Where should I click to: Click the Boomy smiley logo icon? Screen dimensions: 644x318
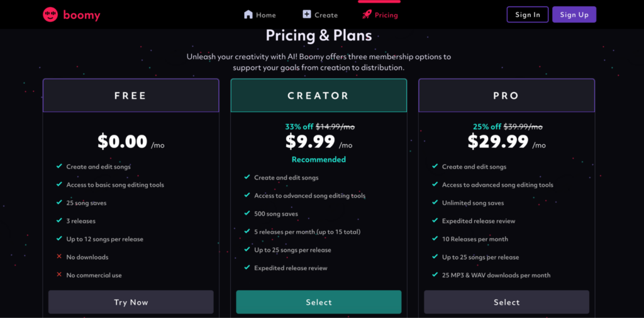coord(50,15)
